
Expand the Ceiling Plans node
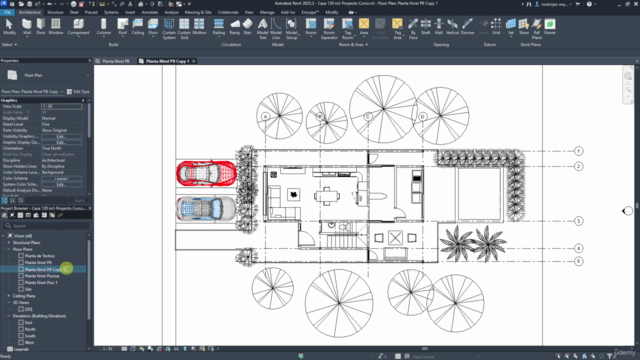[x=9, y=296]
